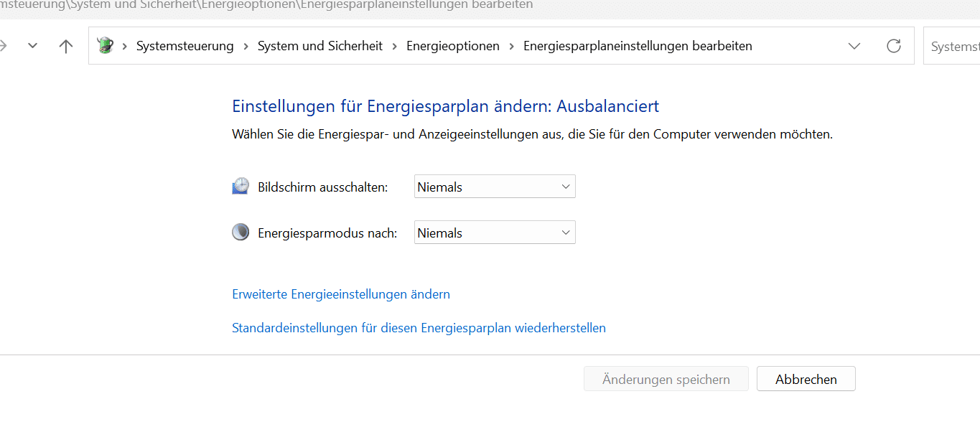Screen dimensions: 980x427
Task: Click the monitor icon beside Bildschirm ausschalten
Action: pyautogui.click(x=240, y=187)
